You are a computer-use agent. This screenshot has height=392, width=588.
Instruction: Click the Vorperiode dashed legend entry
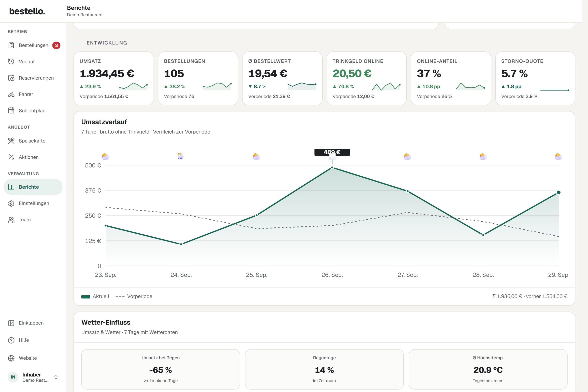point(134,296)
